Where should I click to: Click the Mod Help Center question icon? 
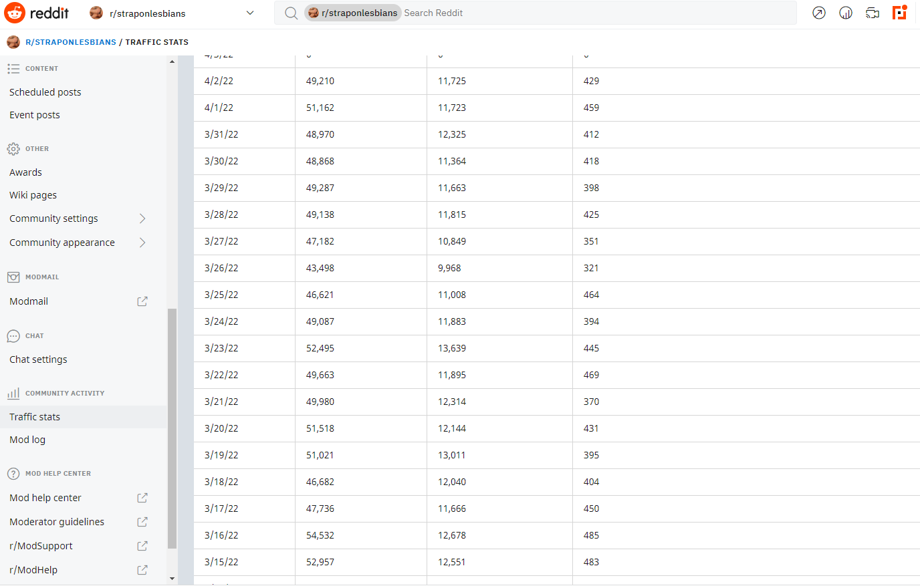click(13, 474)
